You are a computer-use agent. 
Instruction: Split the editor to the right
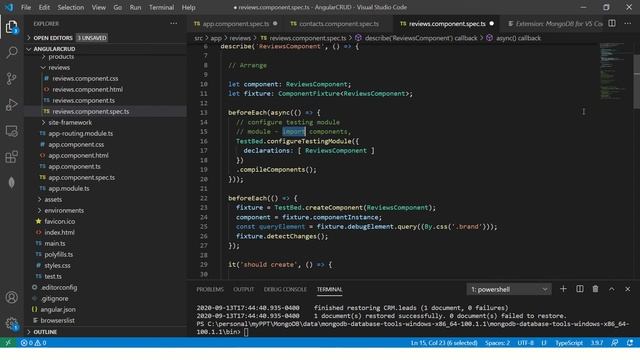pyautogui.click(x=612, y=24)
